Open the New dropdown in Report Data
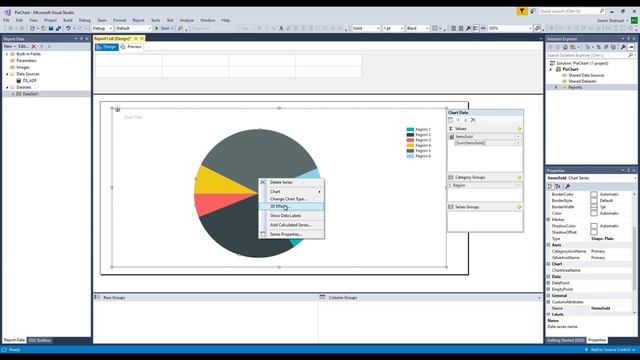Image resolution: width=640 pixels, height=360 pixels. (9, 47)
